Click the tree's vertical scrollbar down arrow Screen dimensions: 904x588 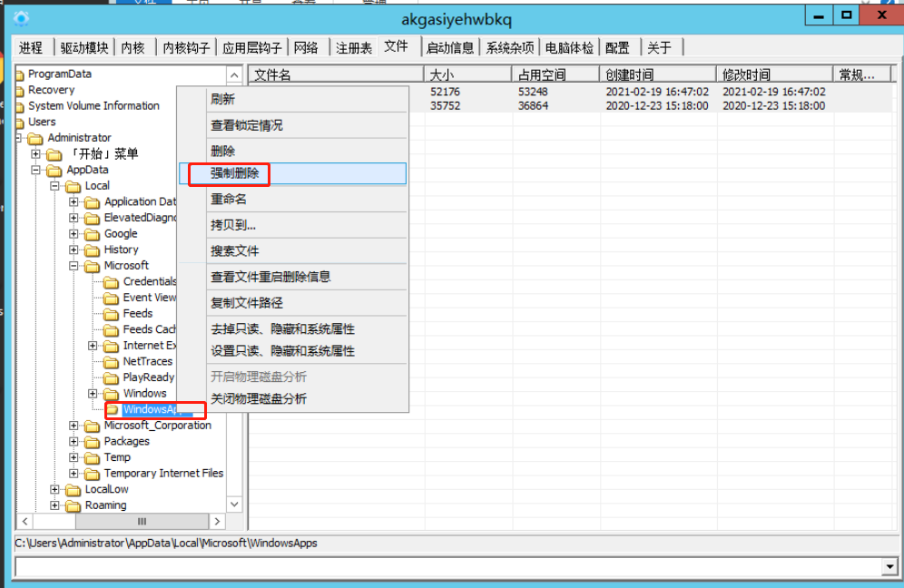click(234, 505)
